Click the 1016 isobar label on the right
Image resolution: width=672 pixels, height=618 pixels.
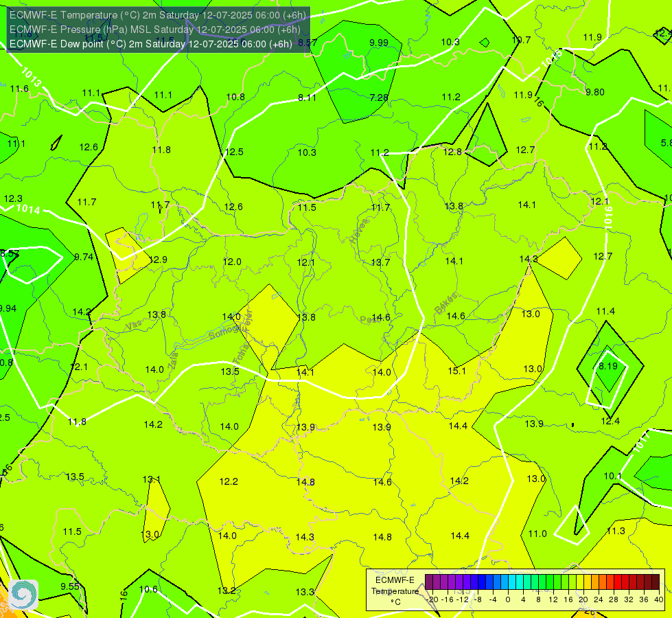[x=608, y=218]
